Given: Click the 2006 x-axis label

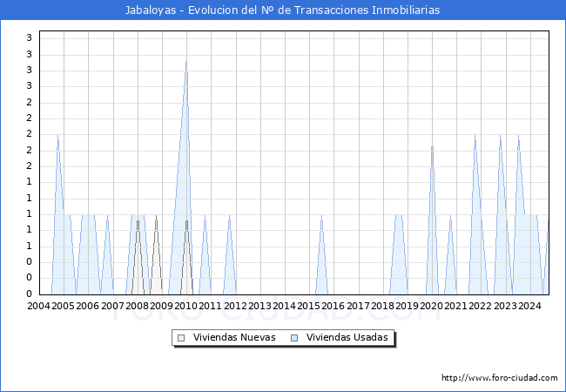Looking at the screenshot, I should click(x=88, y=306).
